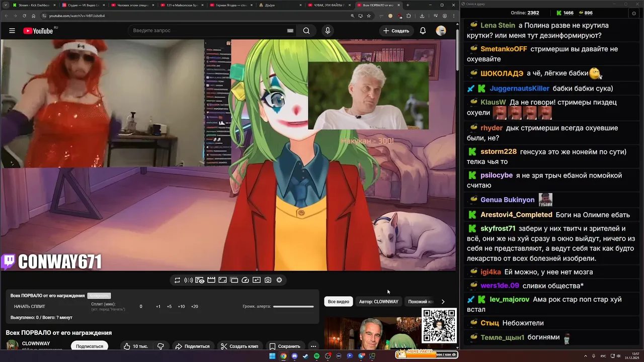The width and height of the screenshot is (644, 362).
Task: Open Discord from the taskbar
Action: coord(294,356)
